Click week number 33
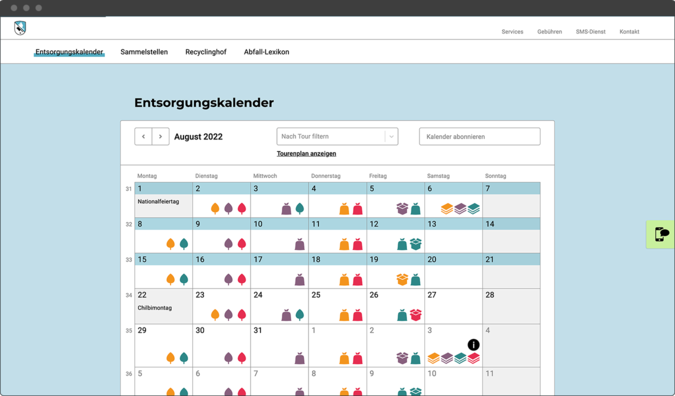This screenshot has width=675, height=396. 129,260
